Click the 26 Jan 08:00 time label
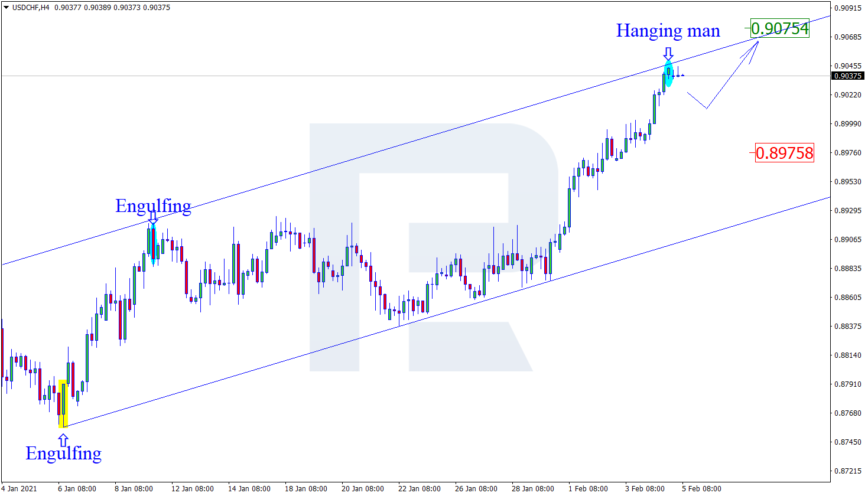The width and height of the screenshot is (868, 496). [476, 489]
